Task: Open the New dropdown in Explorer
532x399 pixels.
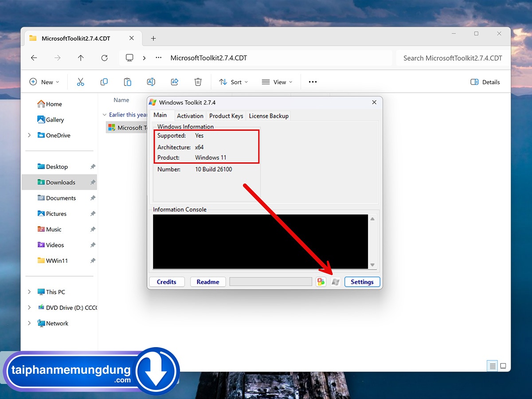Action: point(44,82)
